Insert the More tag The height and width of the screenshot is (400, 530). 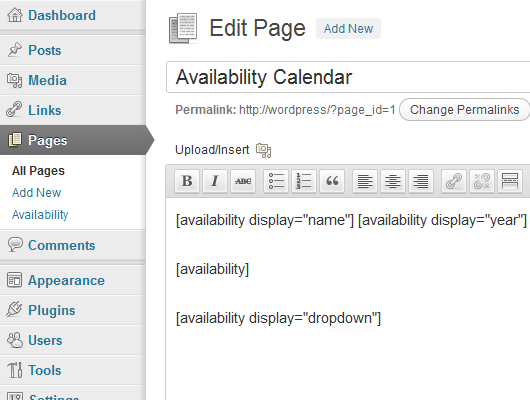(x=510, y=181)
